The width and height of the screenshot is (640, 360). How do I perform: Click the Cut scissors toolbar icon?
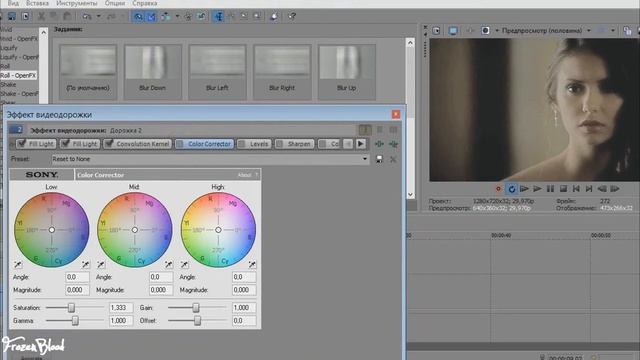41,16
